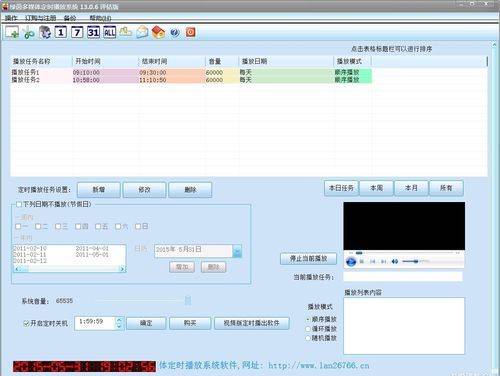Sort by the 开始时间 column header

[x=105, y=61]
